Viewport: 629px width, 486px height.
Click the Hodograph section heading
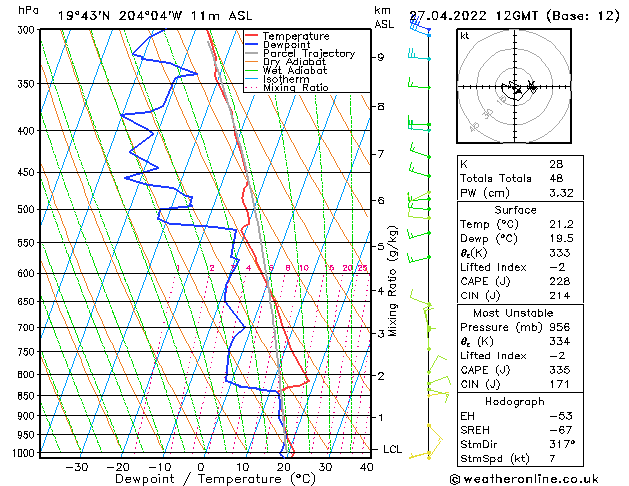click(515, 402)
